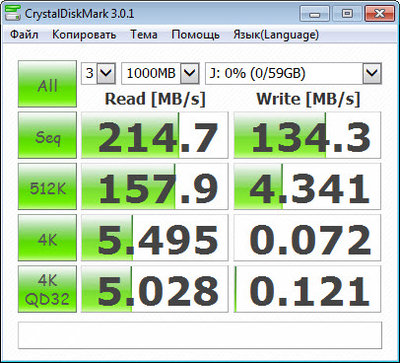Close the CrystalDiskMark window

pos(379,14)
